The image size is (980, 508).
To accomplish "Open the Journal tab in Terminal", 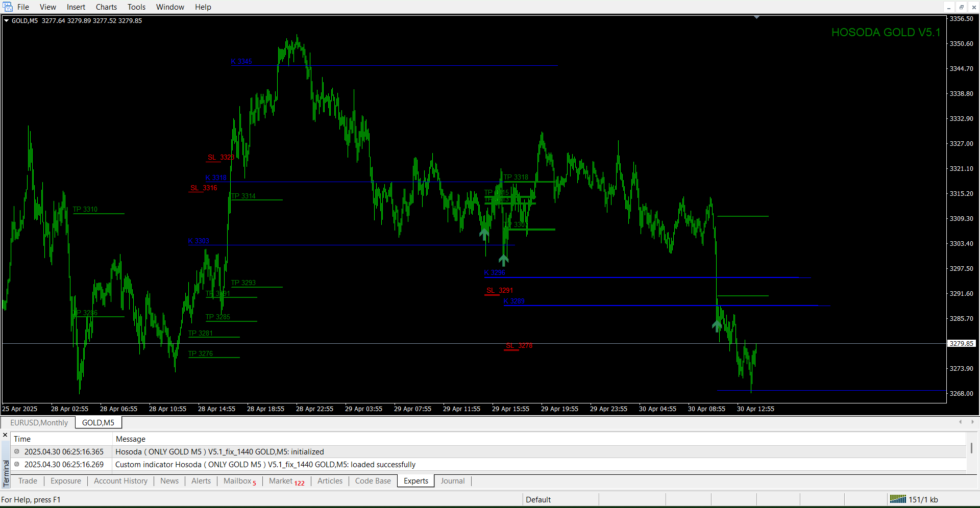I will pos(452,481).
